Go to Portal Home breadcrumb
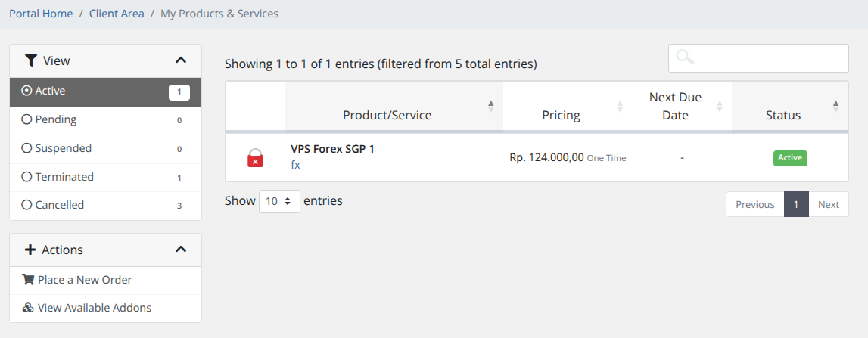The width and height of the screenshot is (868, 338). point(41,14)
